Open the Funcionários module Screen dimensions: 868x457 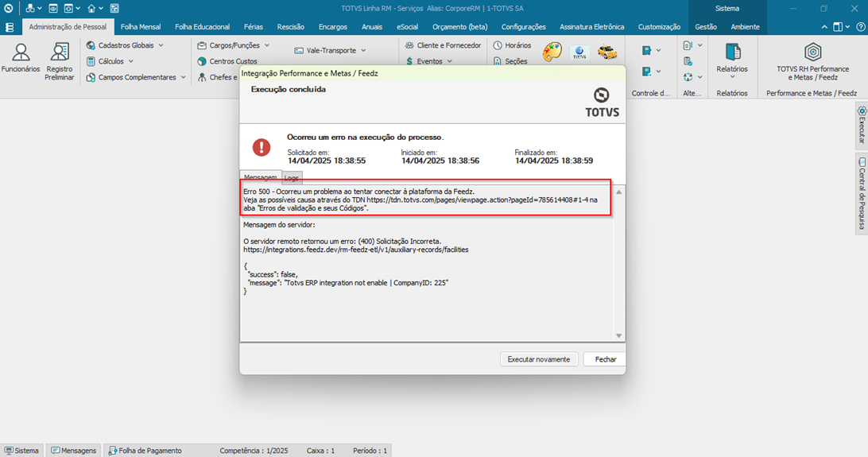[x=21, y=58]
